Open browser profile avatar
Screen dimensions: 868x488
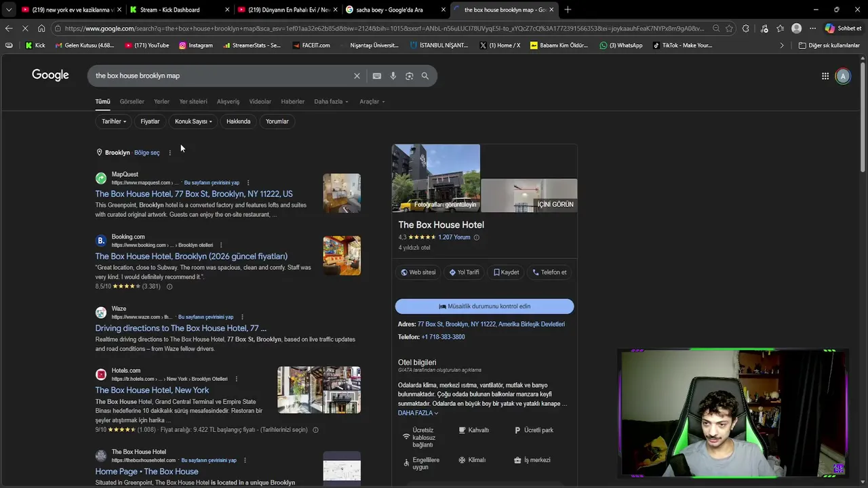click(796, 28)
